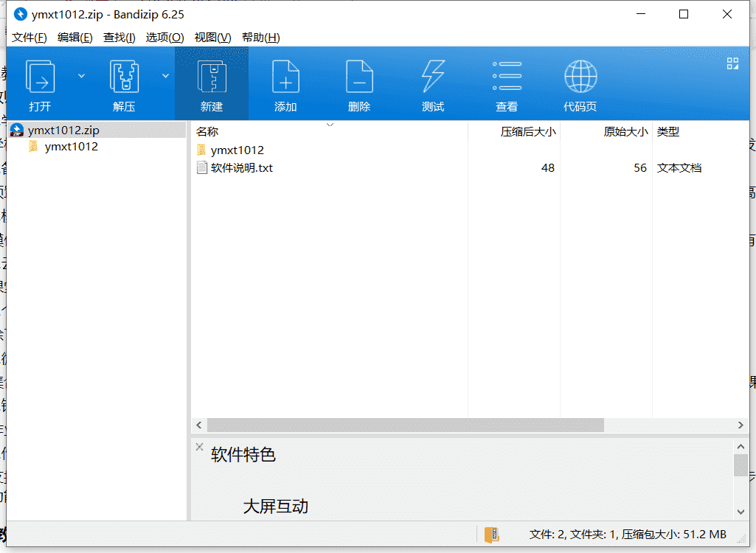The width and height of the screenshot is (756, 553).
Task: Click preview pane scroll up arrow
Action: [741, 447]
